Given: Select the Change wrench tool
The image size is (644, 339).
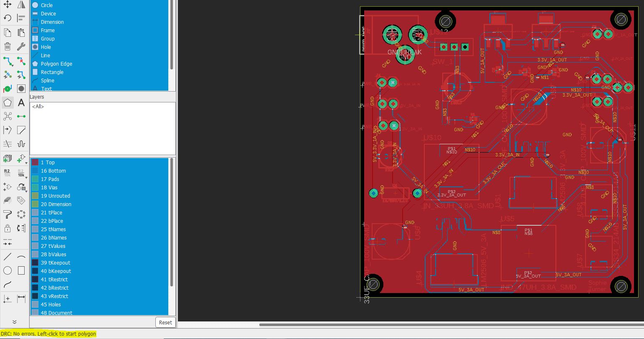Looking at the screenshot, I should pos(21,46).
